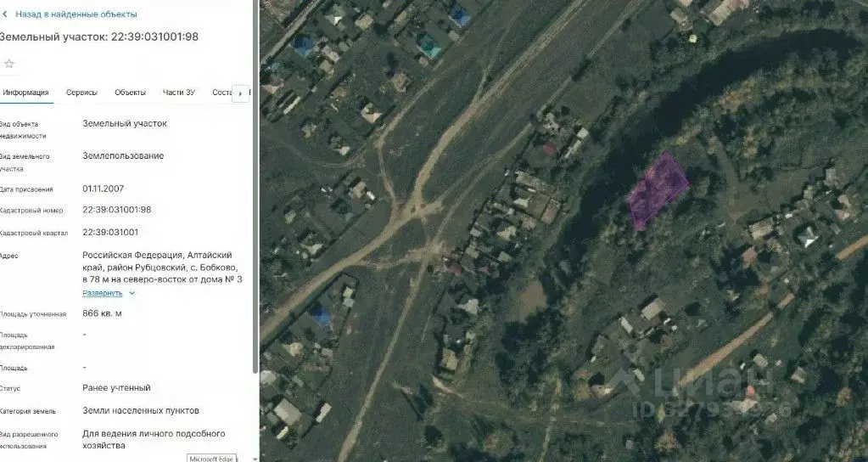Select the Объекты tab
Screen dimensions: 868x462
[x=130, y=93]
